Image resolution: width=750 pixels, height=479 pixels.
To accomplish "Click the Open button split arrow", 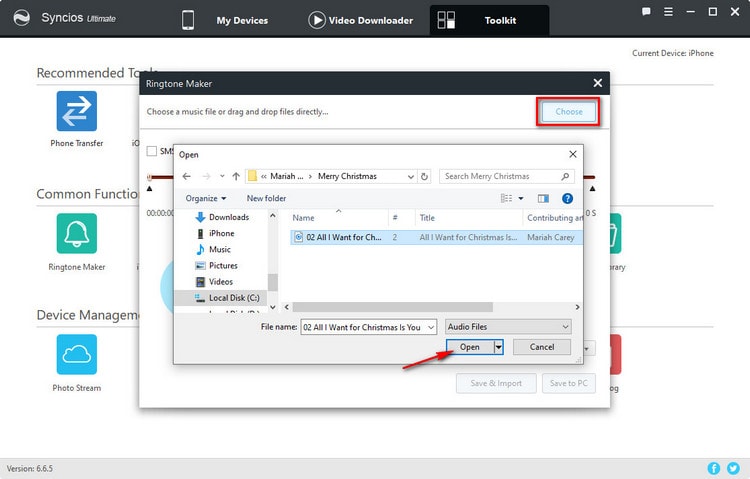I will point(498,347).
